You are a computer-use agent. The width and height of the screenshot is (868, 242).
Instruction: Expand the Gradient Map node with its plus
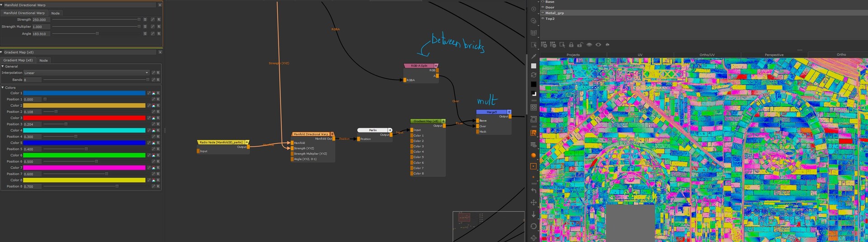(443, 121)
